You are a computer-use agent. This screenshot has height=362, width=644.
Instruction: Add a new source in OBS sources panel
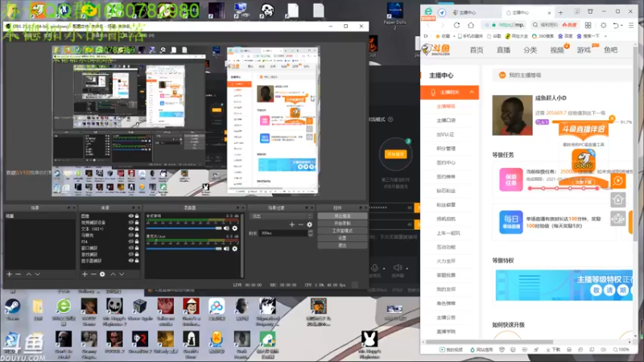point(85,274)
